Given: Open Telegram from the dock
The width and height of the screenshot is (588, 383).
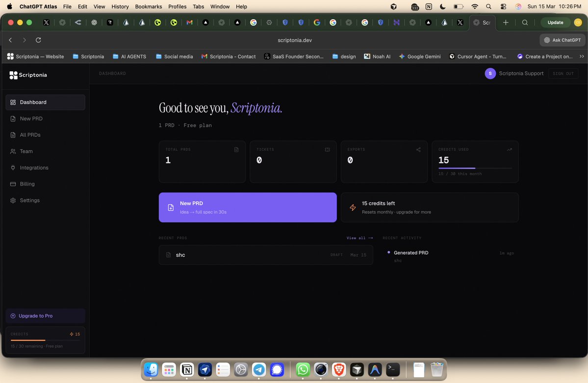Looking at the screenshot, I should (259, 370).
